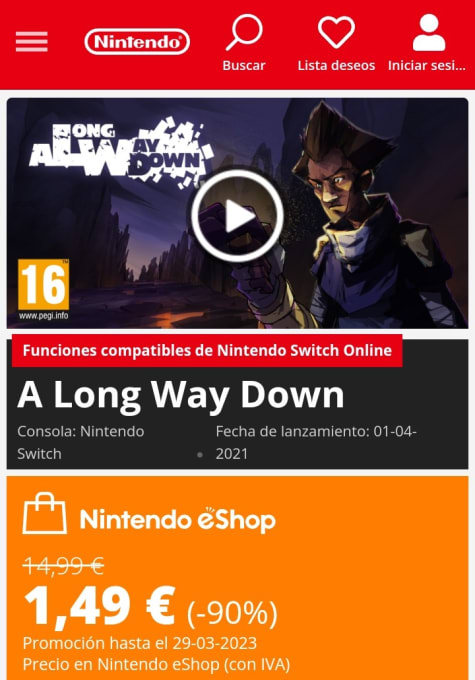Open wishlist via heart icon
This screenshot has width=475, height=680.
pyautogui.click(x=336, y=32)
